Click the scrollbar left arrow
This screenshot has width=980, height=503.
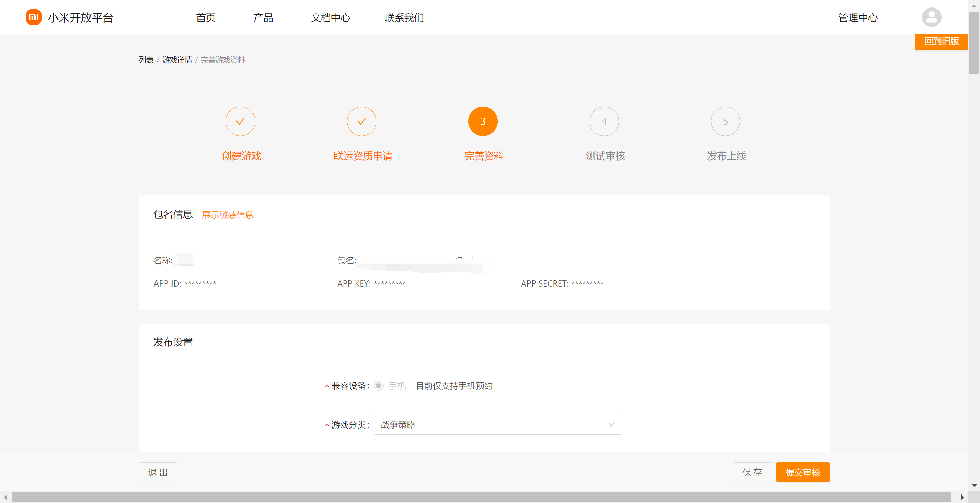(x=6, y=497)
